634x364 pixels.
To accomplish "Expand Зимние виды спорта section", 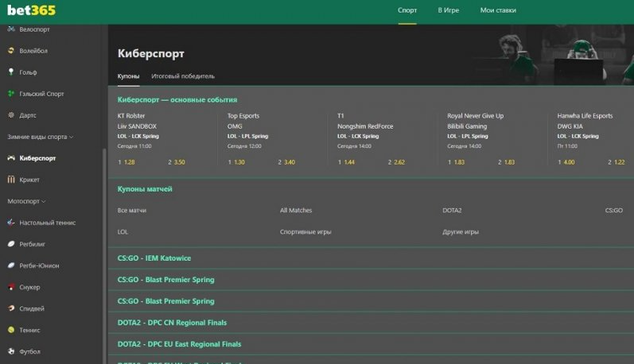I will 40,137.
